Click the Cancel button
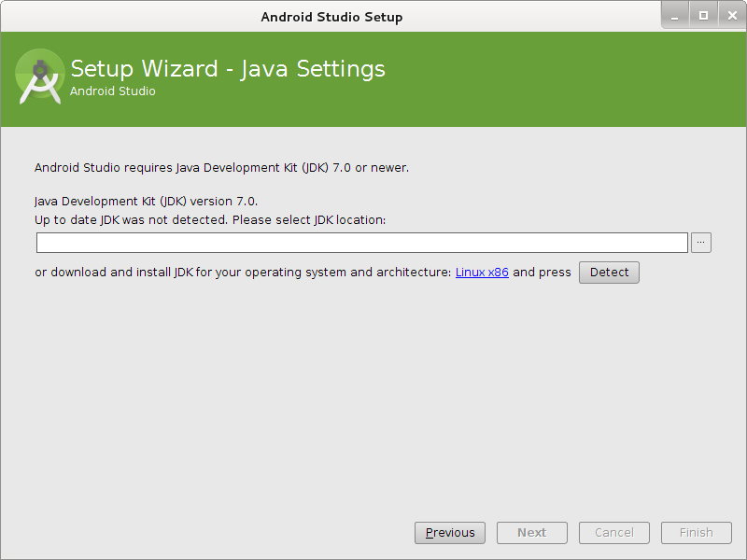The height and width of the screenshot is (560, 747). pos(614,532)
